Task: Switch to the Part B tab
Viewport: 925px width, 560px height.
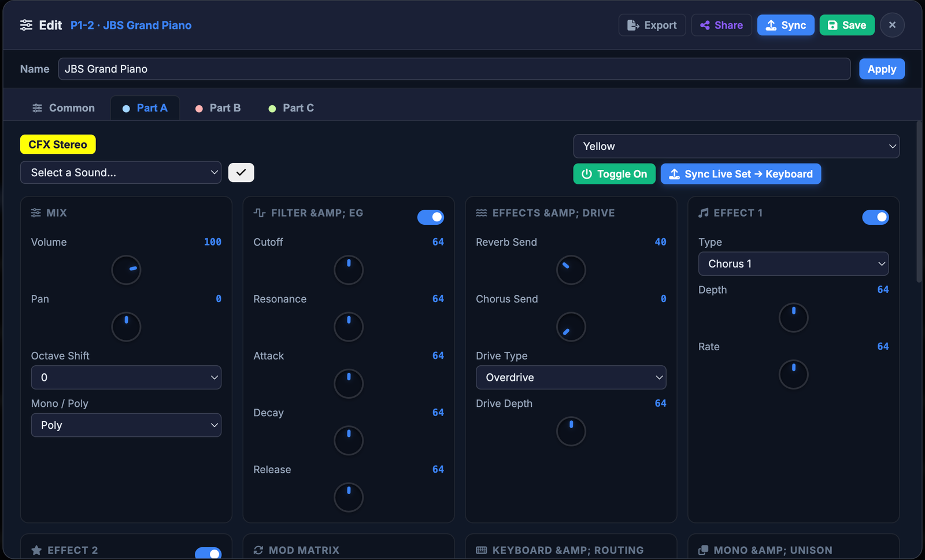Action: (218, 108)
